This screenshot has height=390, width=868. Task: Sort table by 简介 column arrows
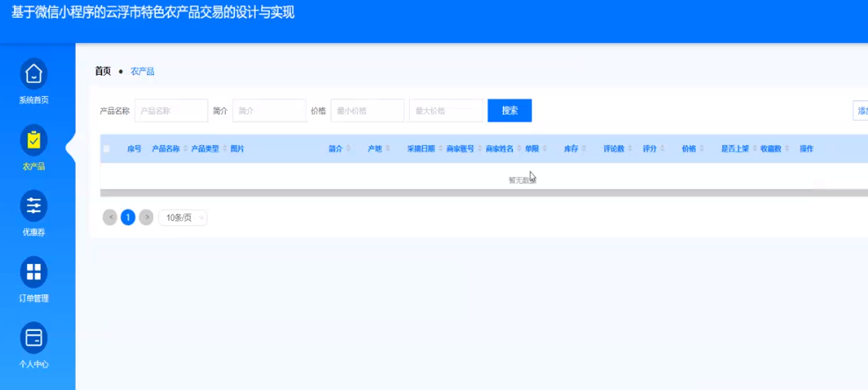click(x=349, y=149)
